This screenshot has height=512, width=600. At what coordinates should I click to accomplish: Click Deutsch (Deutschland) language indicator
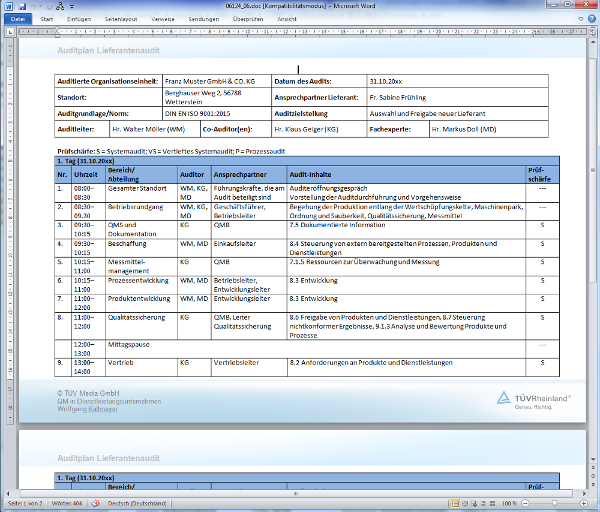137,503
